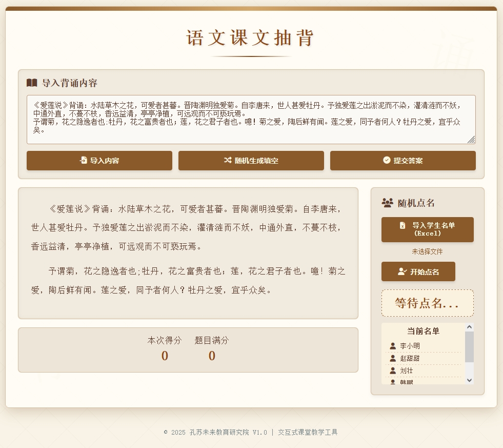Click the 语文课文抽背 page title
The width and height of the screenshot is (503, 448).
pyautogui.click(x=250, y=38)
